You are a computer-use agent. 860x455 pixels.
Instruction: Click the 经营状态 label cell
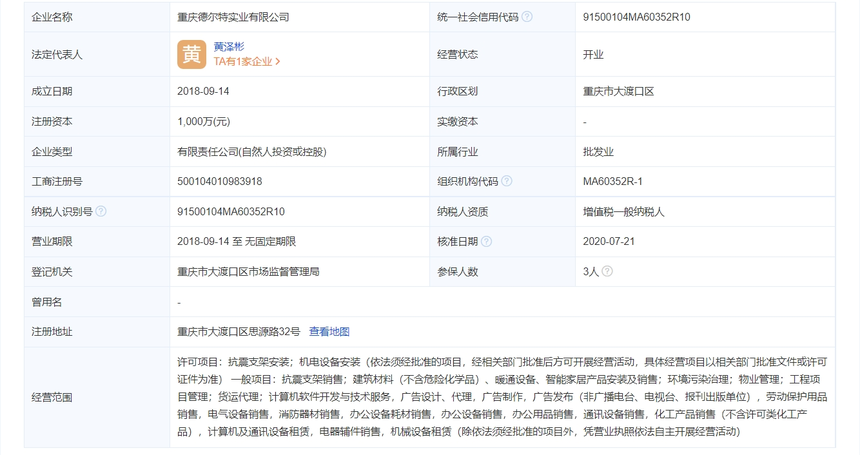[502, 54]
